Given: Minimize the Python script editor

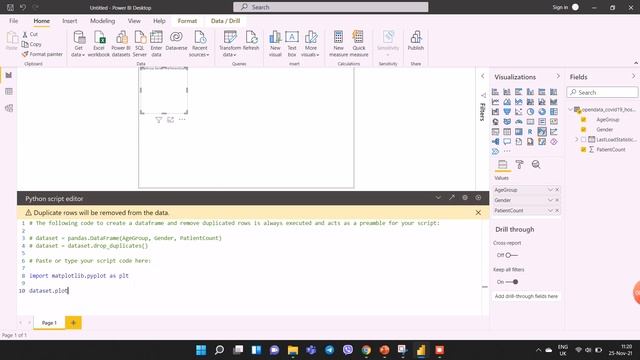Looking at the screenshot, I should click(438, 198).
